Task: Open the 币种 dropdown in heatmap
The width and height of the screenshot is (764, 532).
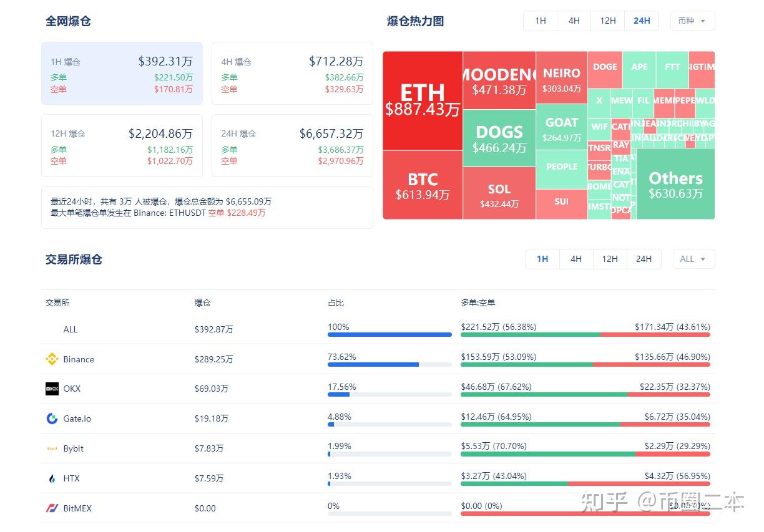Action: point(692,21)
